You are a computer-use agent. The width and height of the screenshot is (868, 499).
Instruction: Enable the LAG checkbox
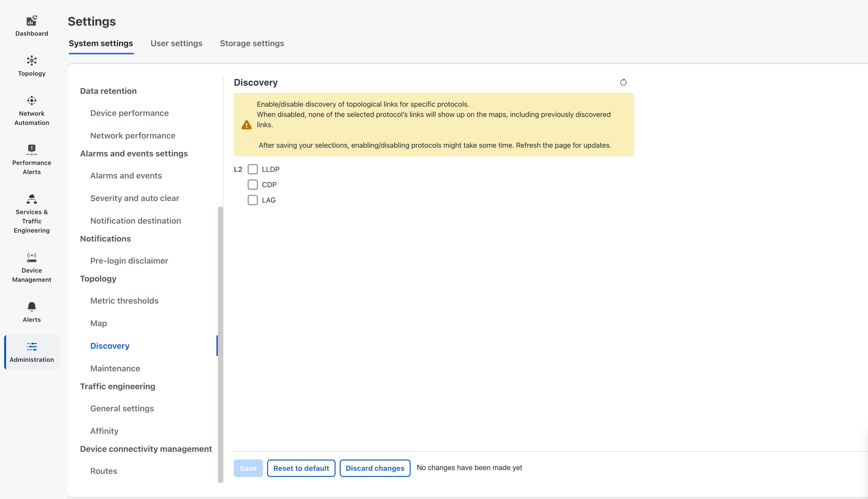pyautogui.click(x=253, y=200)
